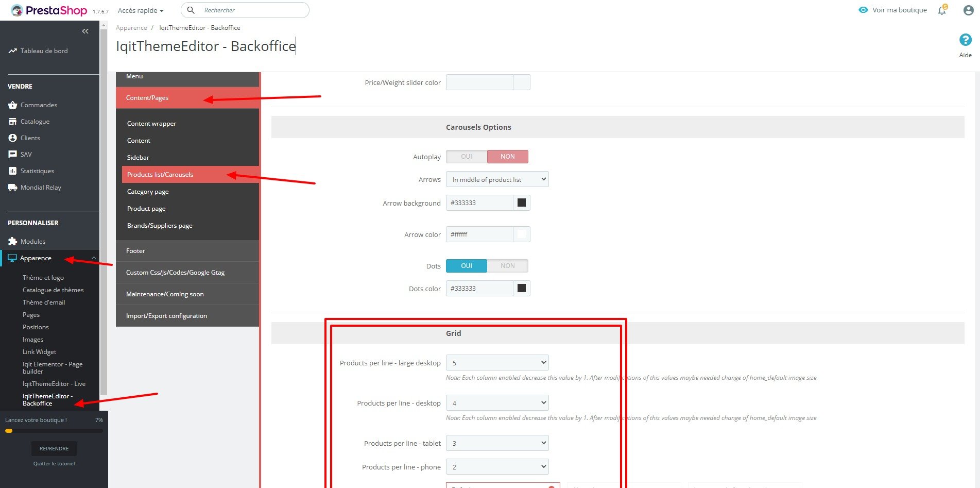
Task: Open Import/Export configuration section
Action: (x=187, y=316)
